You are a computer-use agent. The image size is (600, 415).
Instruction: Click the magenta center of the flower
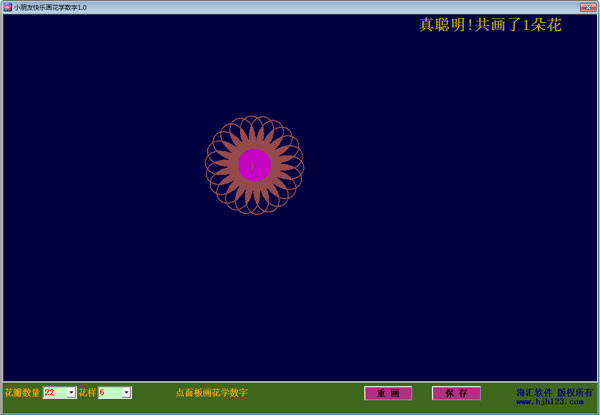coord(255,165)
